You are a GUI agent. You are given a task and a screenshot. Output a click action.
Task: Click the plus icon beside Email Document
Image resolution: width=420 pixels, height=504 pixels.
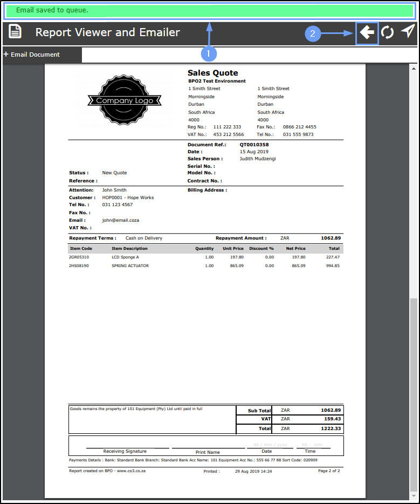6,55
